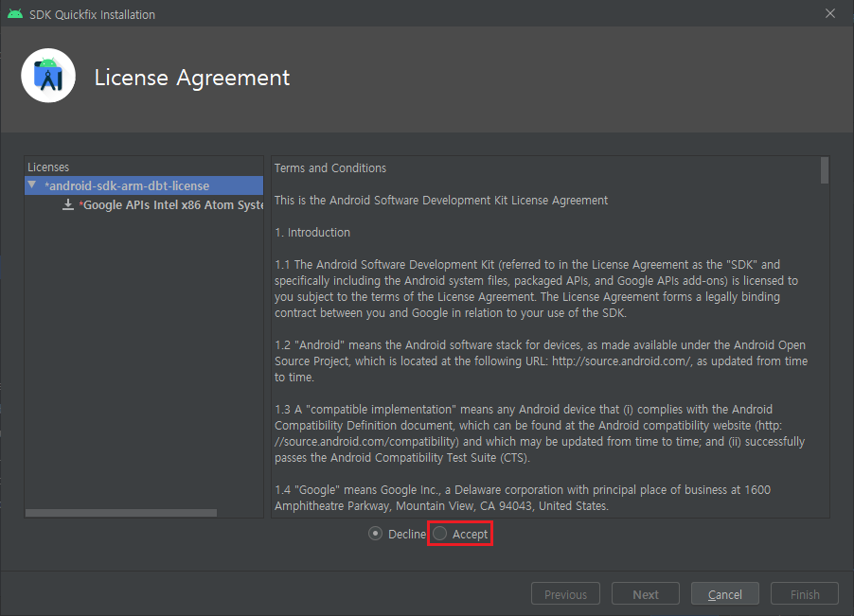Click the 'SDK Quickfix Installation' window title
The width and height of the screenshot is (854, 616).
pyautogui.click(x=92, y=15)
